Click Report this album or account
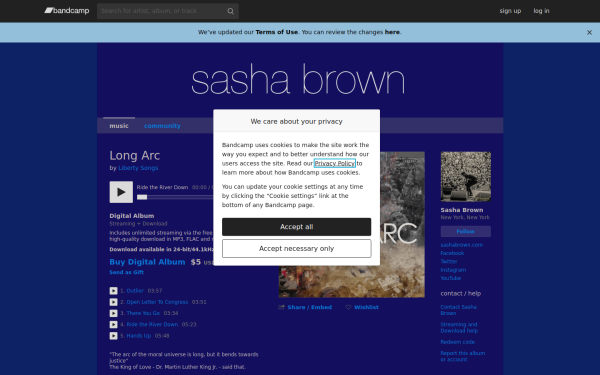The width and height of the screenshot is (600, 375). (463, 356)
